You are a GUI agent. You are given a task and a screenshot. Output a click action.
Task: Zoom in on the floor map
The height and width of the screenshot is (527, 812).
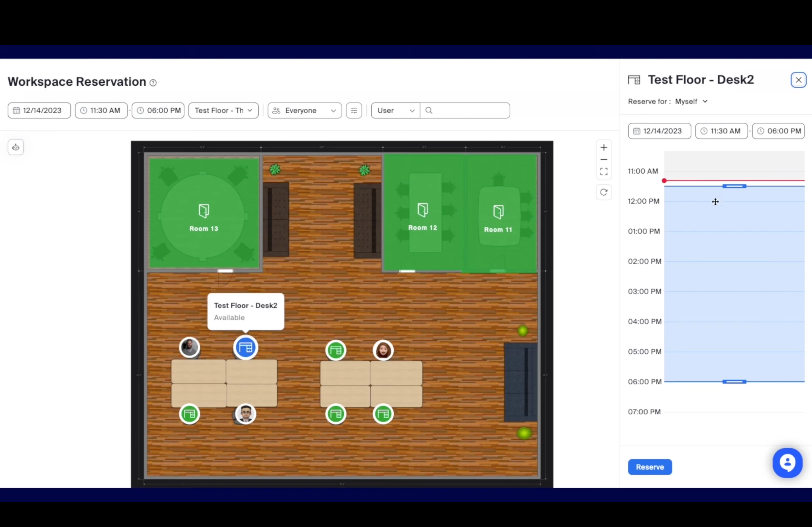pyautogui.click(x=604, y=148)
